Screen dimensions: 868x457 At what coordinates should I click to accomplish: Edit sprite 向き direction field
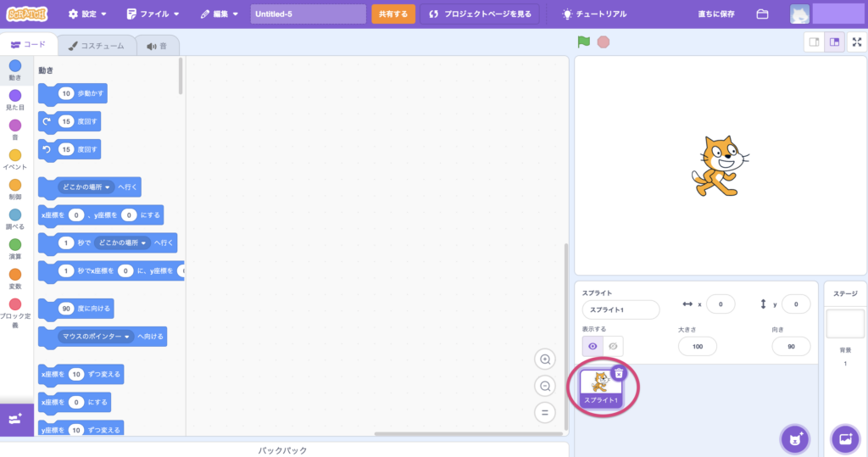click(791, 346)
